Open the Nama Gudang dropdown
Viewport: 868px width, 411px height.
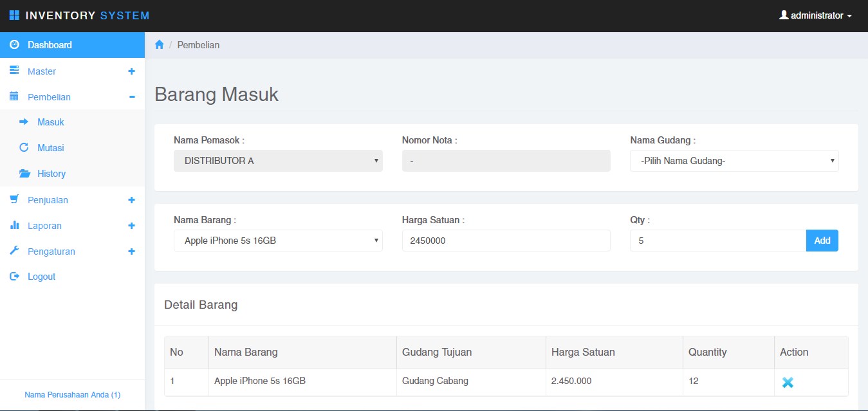click(734, 161)
